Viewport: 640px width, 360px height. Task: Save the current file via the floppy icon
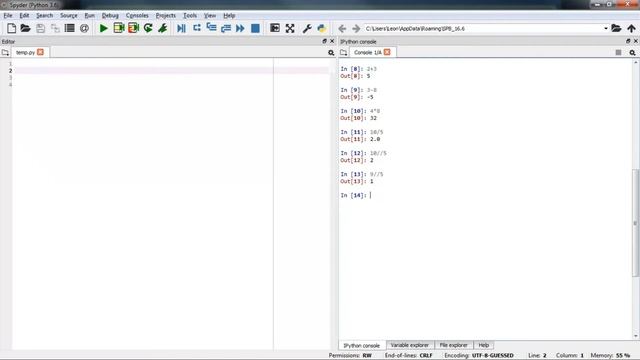[40, 28]
